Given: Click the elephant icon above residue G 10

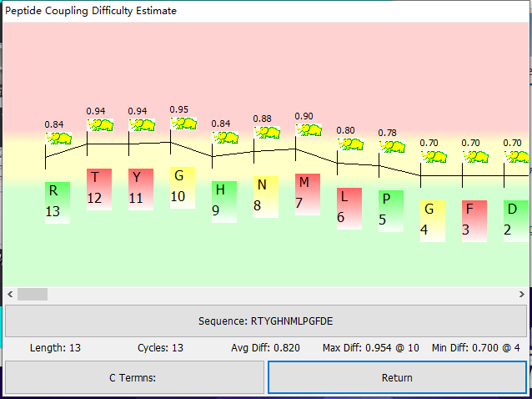Looking at the screenshot, I should 183,124.
